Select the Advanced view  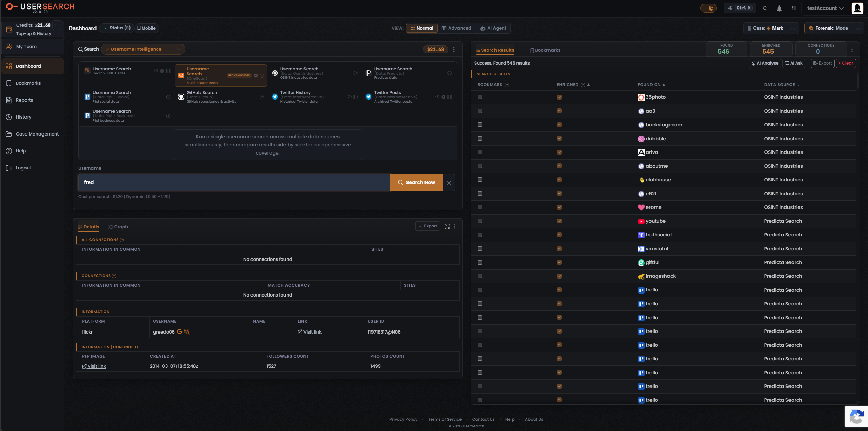(x=456, y=28)
